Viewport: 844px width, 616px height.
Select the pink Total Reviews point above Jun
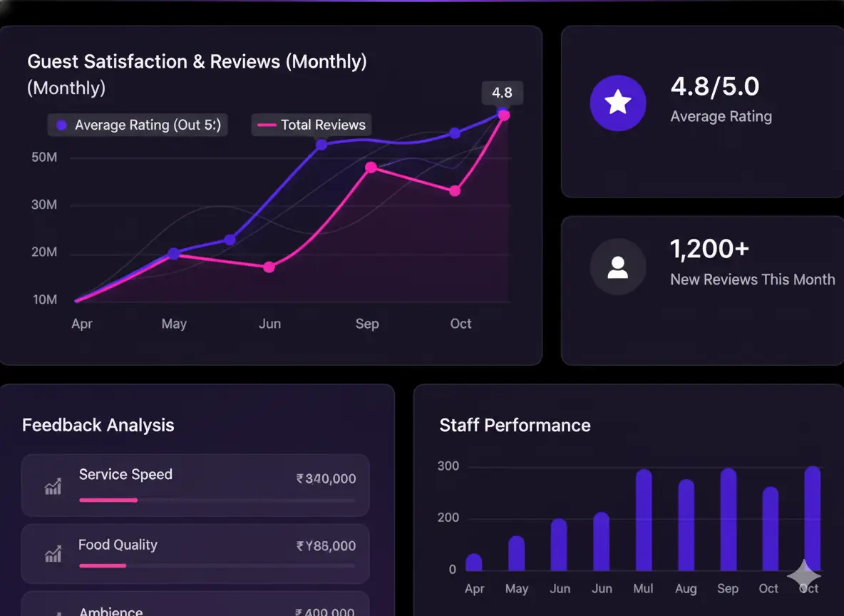(269, 267)
